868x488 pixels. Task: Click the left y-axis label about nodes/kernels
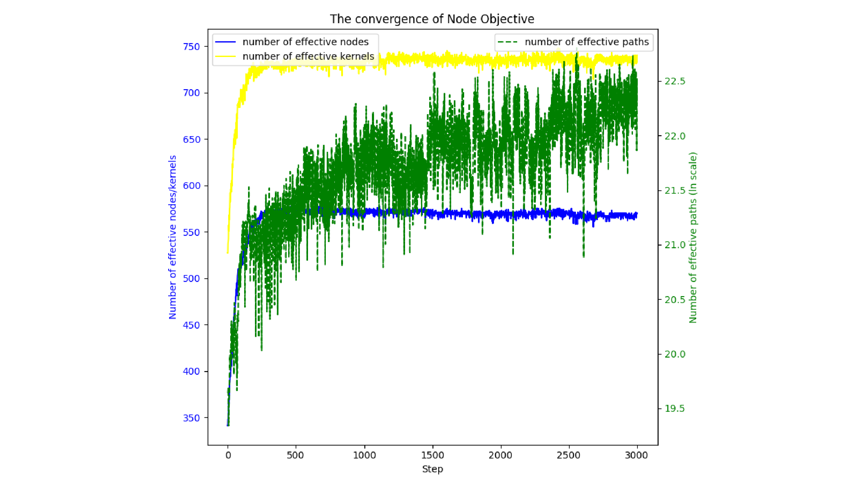tap(172, 237)
